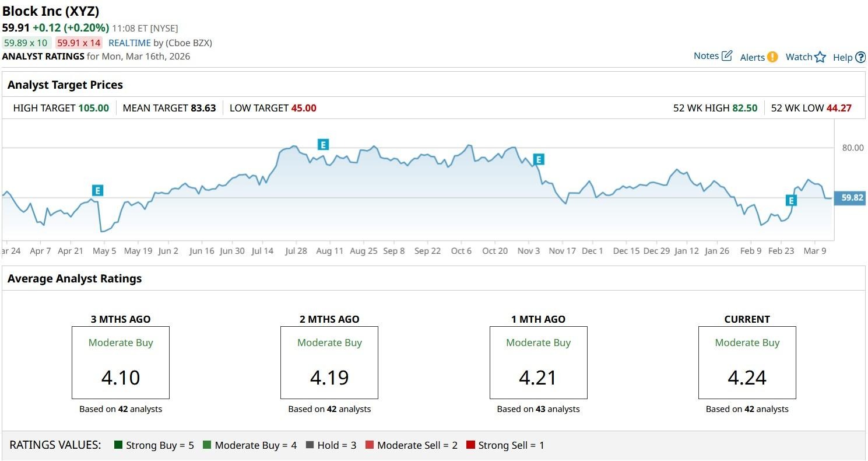The image size is (868, 461).
Task: Click the Watch link
Action: click(x=799, y=57)
